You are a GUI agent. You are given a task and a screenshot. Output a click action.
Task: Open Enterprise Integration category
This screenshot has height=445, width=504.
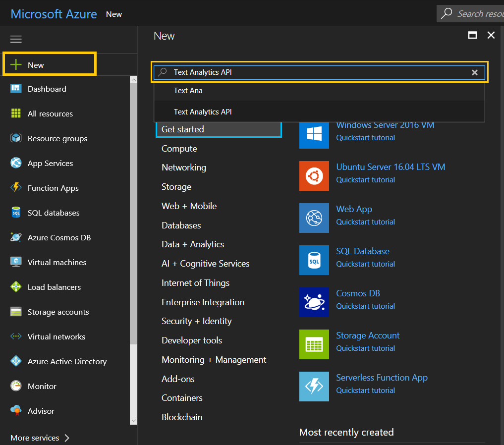pos(203,302)
